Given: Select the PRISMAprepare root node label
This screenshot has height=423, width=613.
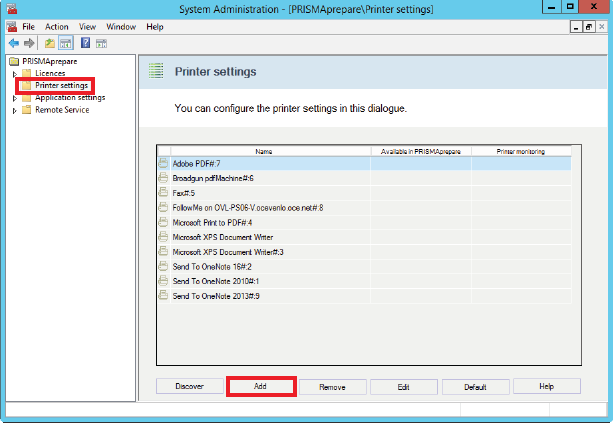Looking at the screenshot, I should (x=50, y=61).
